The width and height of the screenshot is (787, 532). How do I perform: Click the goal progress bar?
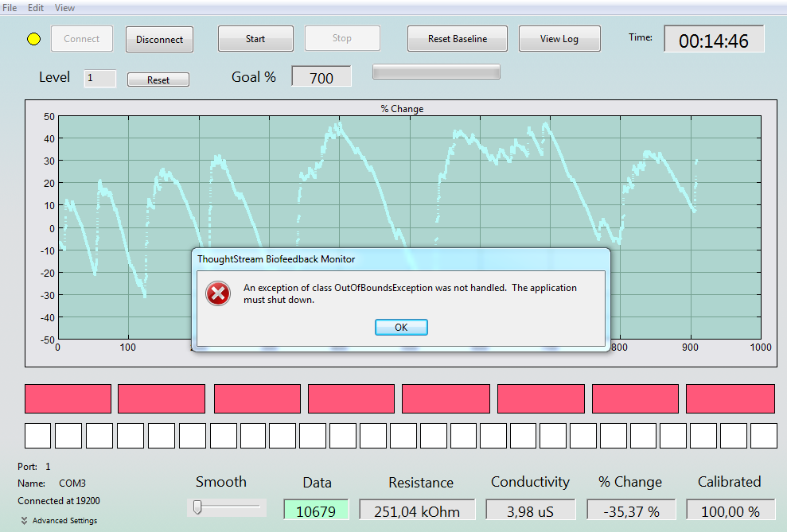pyautogui.click(x=436, y=72)
